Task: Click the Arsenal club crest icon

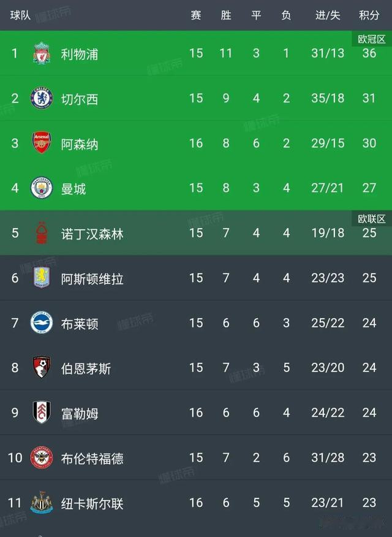Action: (42, 143)
